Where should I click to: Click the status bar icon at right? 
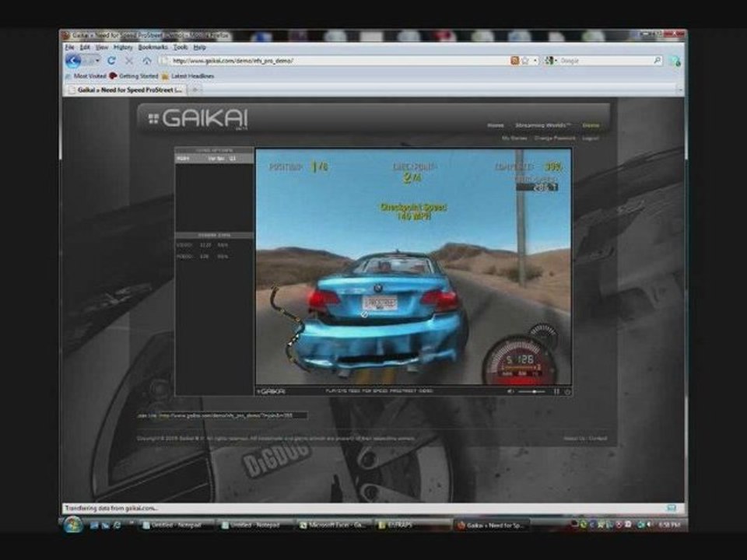pyautogui.click(x=672, y=508)
